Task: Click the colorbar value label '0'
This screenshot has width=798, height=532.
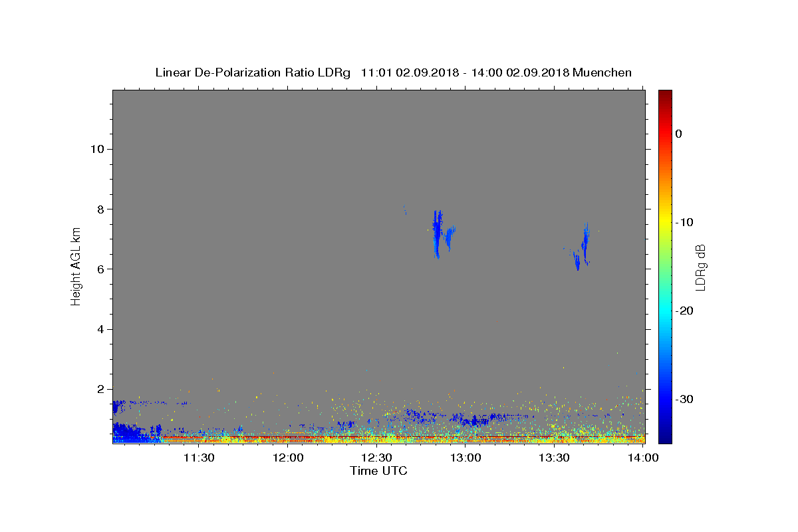Action: (678, 134)
